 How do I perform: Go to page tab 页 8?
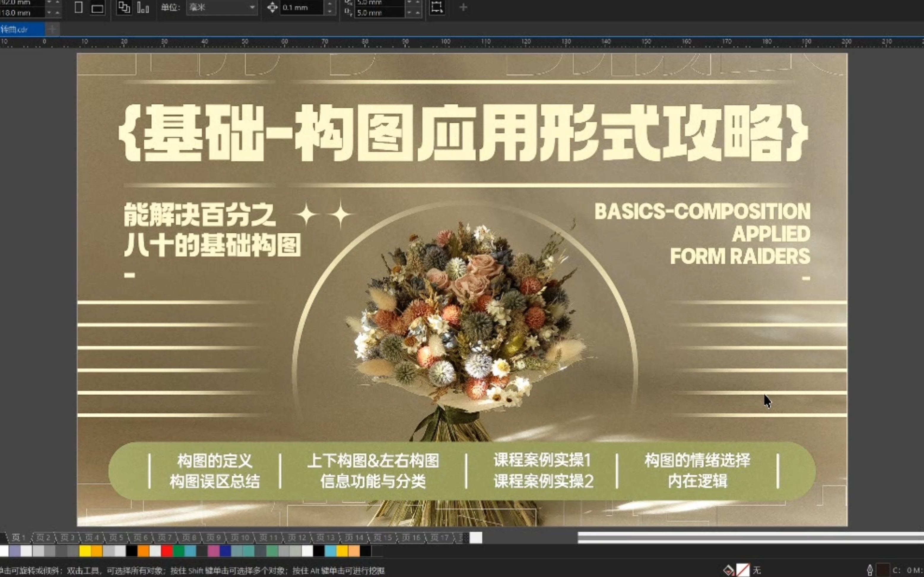click(189, 537)
